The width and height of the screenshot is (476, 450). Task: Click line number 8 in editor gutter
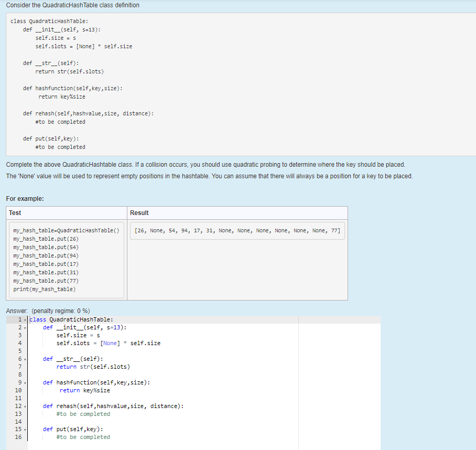[x=20, y=374]
